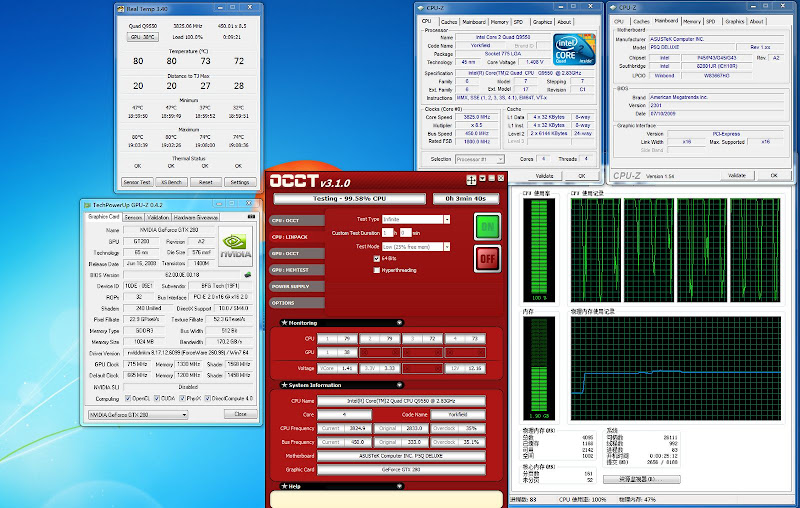Switch to the Sensors tab in GPU-Z
This screenshot has height=508, width=800.
[x=133, y=217]
